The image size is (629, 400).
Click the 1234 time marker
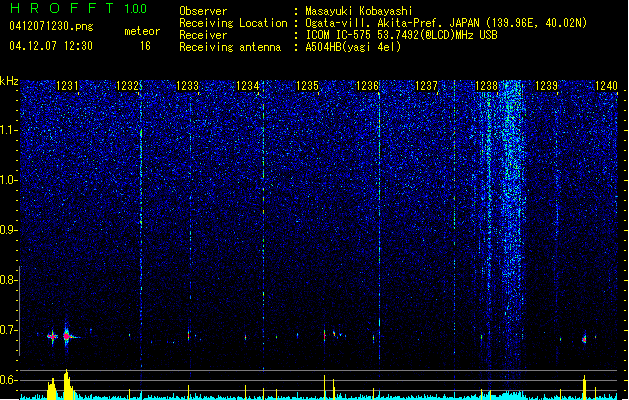(x=248, y=86)
